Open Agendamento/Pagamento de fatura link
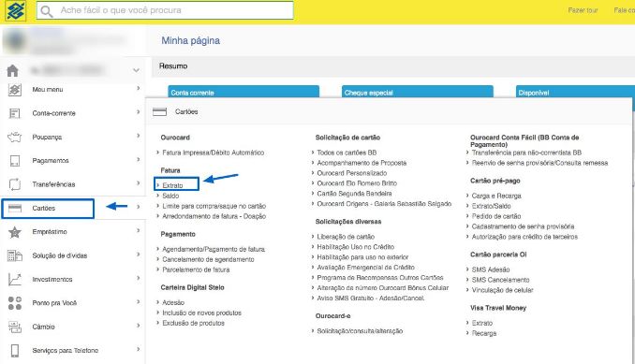This screenshot has height=364, width=635. [214, 249]
